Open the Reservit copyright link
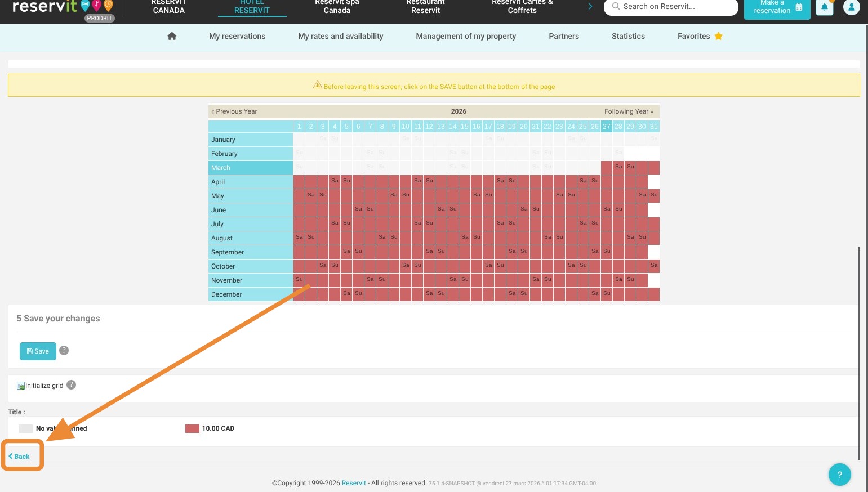Screen dimensions: 868x492 (354, 483)
